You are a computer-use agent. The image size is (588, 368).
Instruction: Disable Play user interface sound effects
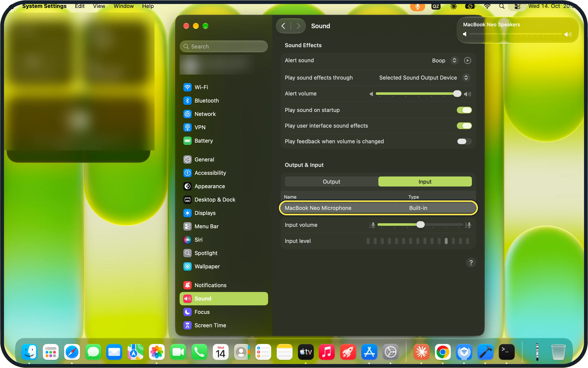464,126
